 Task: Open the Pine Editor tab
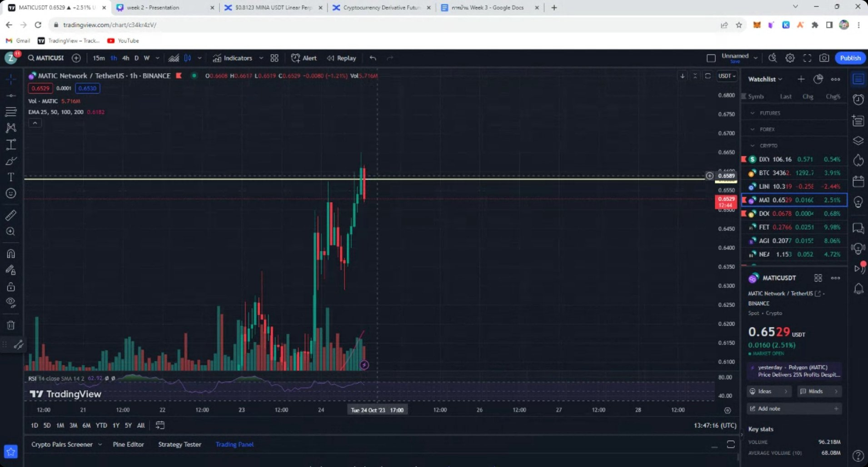click(128, 444)
